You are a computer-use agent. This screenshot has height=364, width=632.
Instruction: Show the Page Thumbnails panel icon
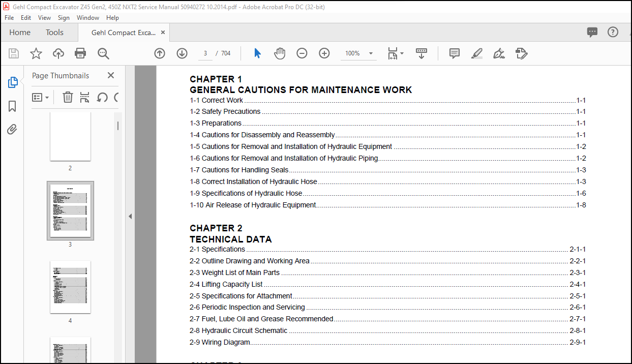pyautogui.click(x=13, y=82)
